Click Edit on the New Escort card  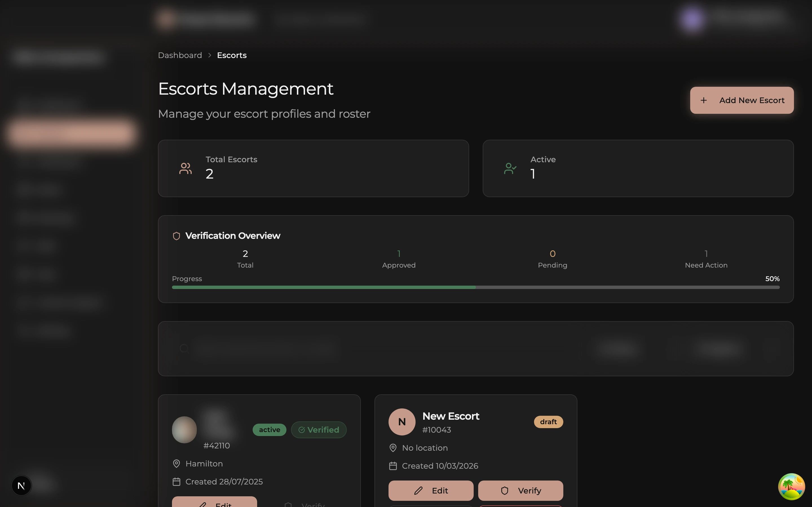click(x=431, y=490)
